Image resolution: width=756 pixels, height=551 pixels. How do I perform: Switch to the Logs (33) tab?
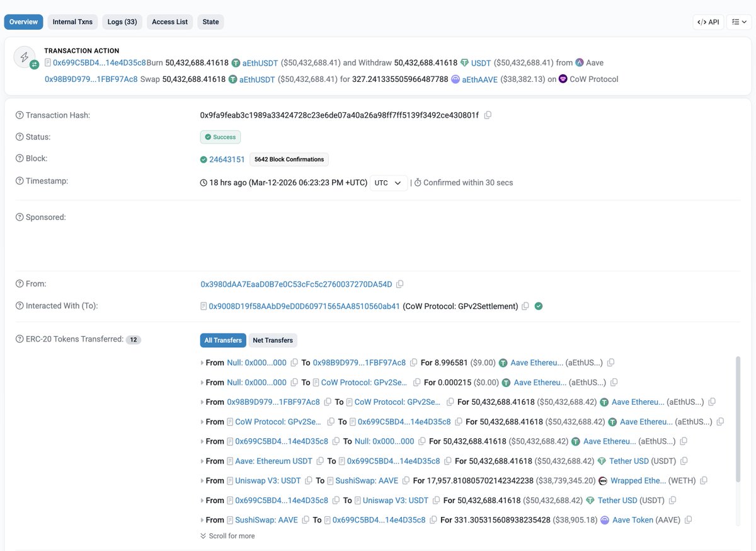(122, 21)
